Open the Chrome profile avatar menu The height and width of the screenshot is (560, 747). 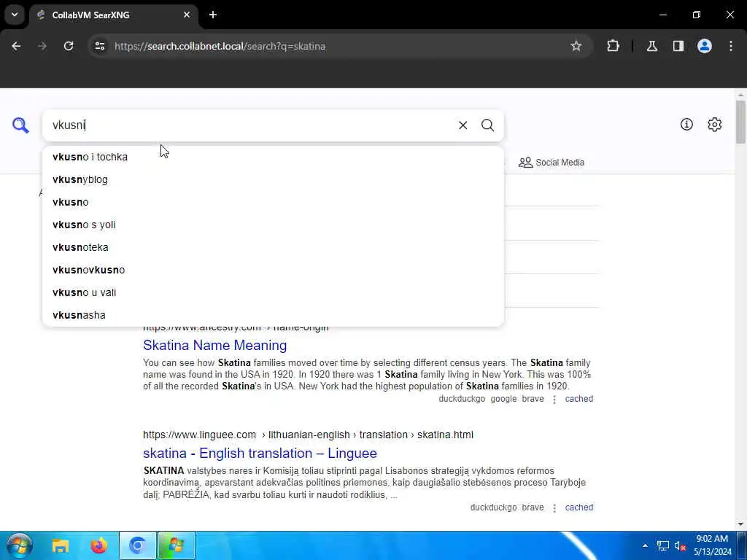[705, 46]
